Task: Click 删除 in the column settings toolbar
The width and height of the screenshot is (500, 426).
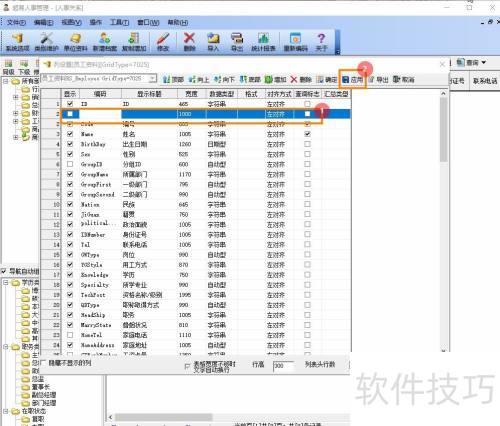Action: [301, 80]
